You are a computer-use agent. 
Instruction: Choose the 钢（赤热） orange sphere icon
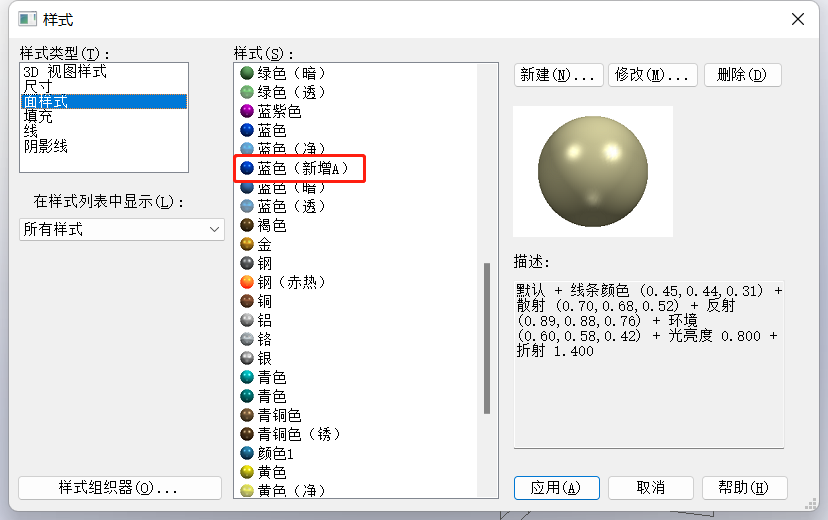(247, 282)
